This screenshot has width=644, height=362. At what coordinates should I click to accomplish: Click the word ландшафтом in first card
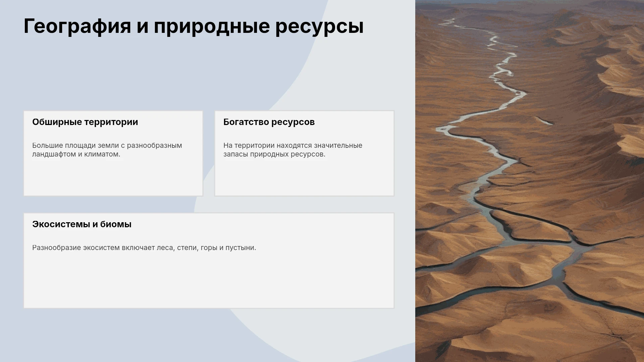(54, 154)
